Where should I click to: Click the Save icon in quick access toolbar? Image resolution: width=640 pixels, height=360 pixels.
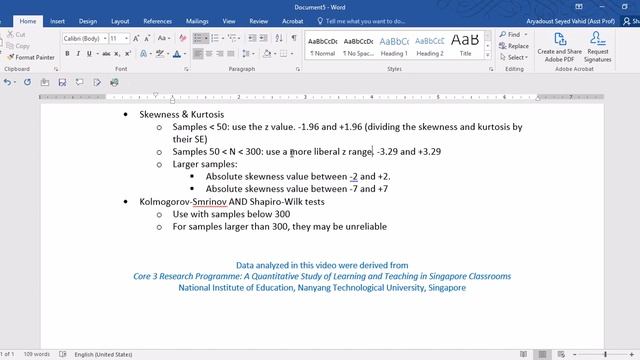click(62, 82)
